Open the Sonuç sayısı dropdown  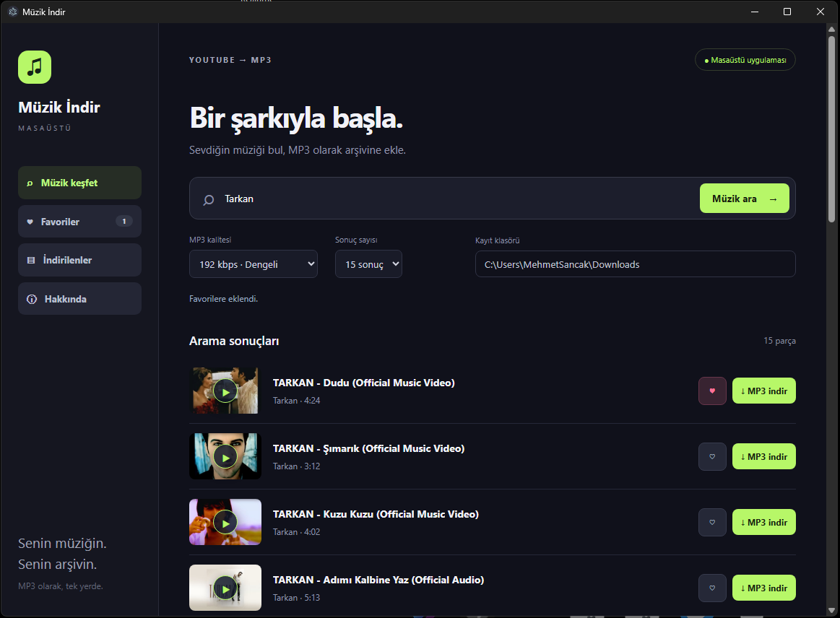368,264
